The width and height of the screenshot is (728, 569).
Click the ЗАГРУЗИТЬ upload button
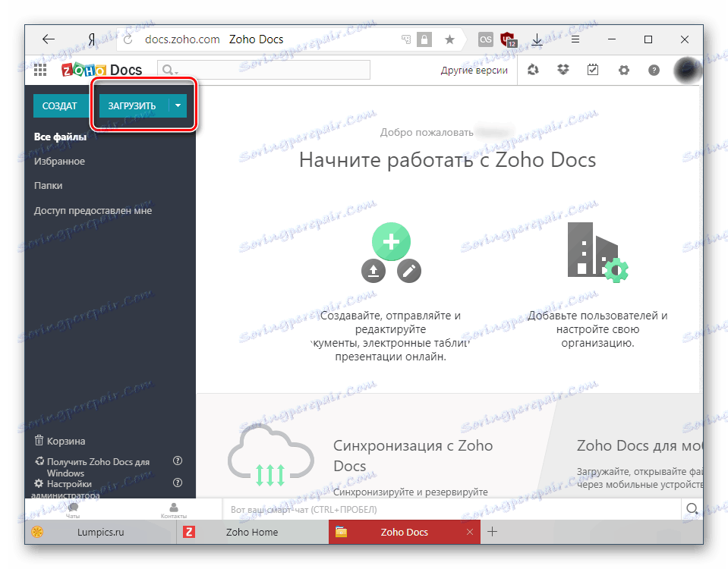click(x=132, y=105)
